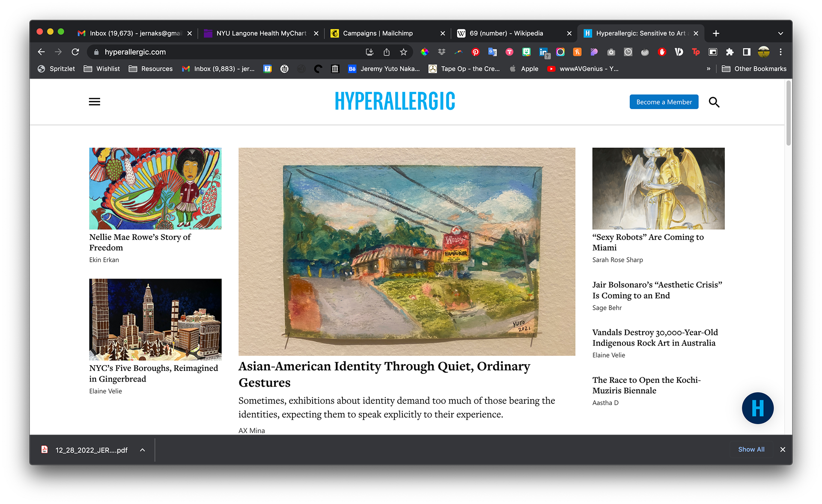Open the tab search dropdown arrow

(x=780, y=33)
